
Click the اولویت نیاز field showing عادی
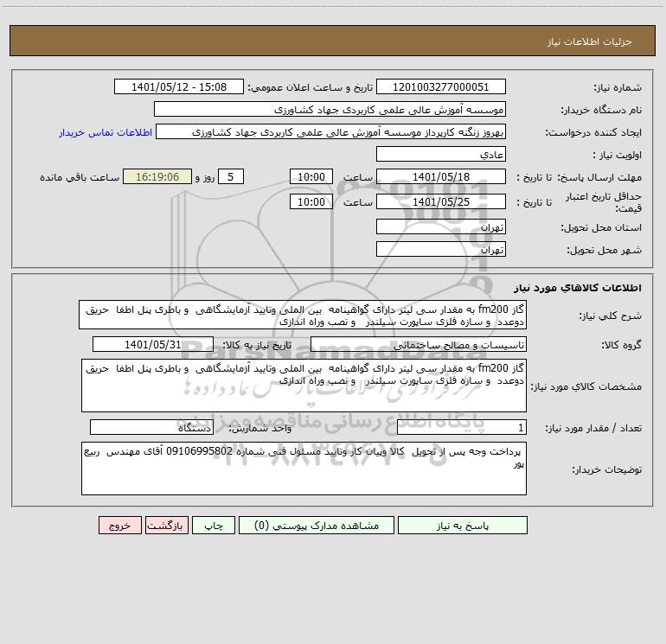441,154
